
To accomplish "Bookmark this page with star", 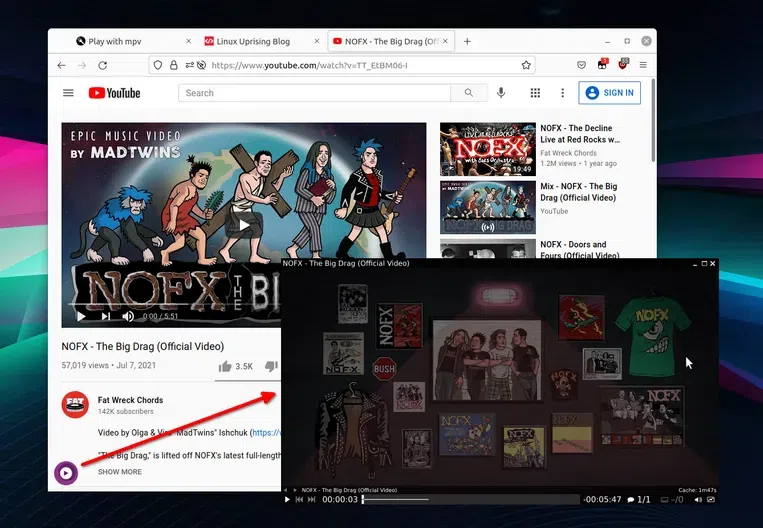I will [x=526, y=65].
